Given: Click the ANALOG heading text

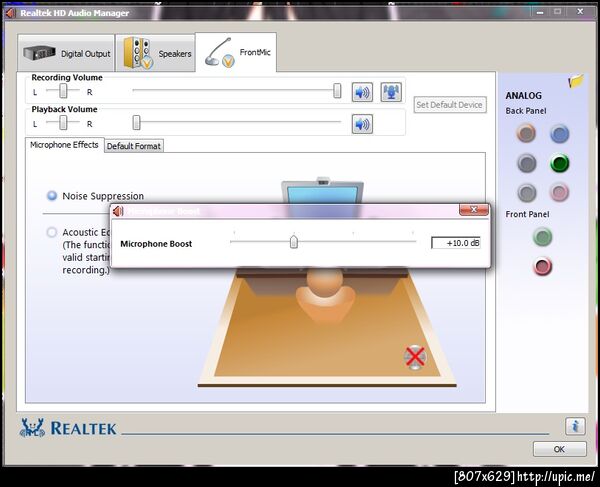Looking at the screenshot, I should point(523,96).
